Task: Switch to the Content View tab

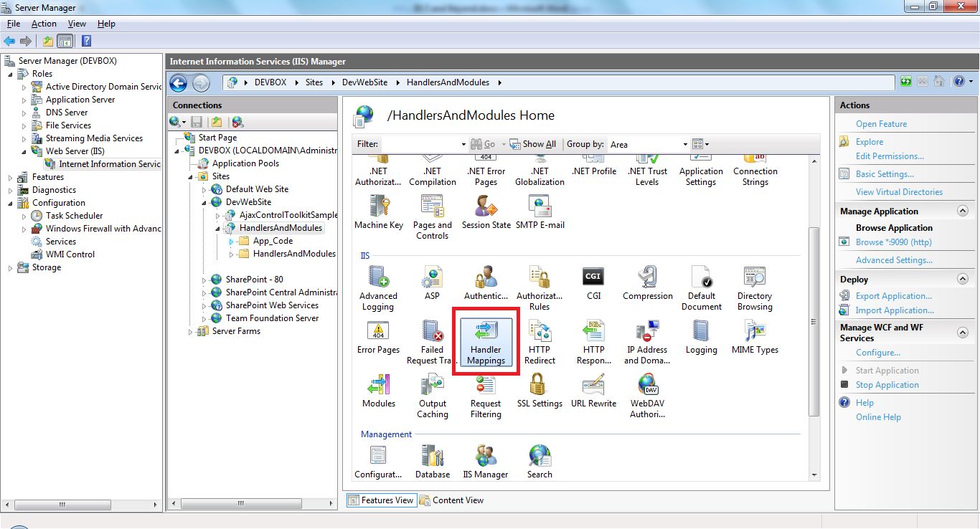Action: pos(451,500)
